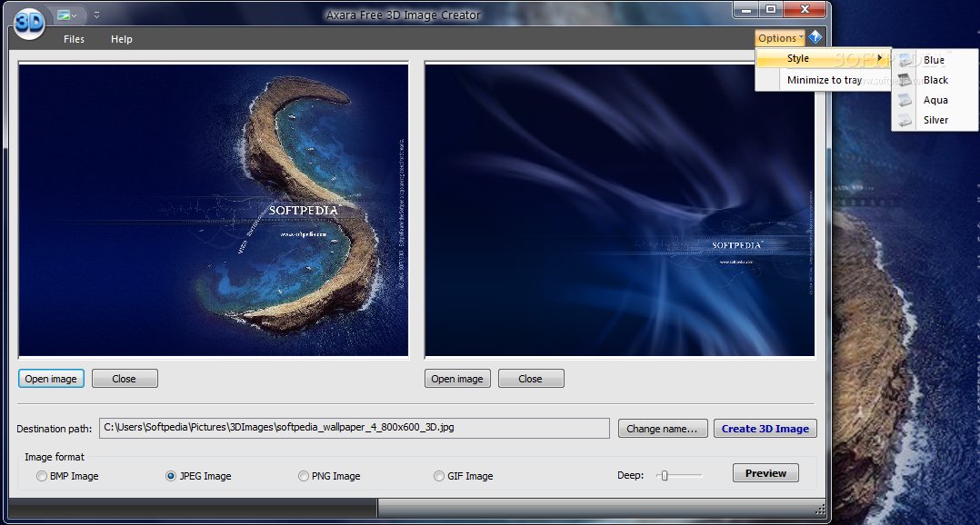Choose Minimize to tray option
The image size is (980, 525).
click(825, 79)
